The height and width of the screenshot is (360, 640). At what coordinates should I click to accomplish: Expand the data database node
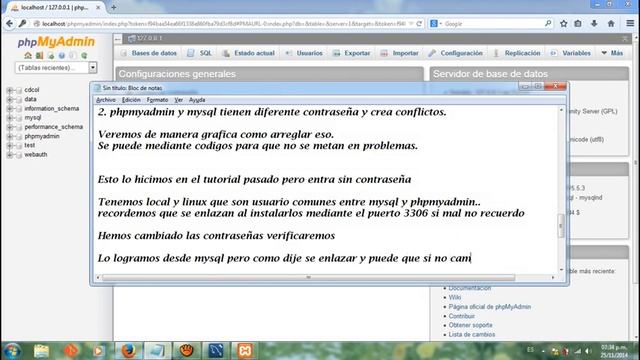click(10, 99)
